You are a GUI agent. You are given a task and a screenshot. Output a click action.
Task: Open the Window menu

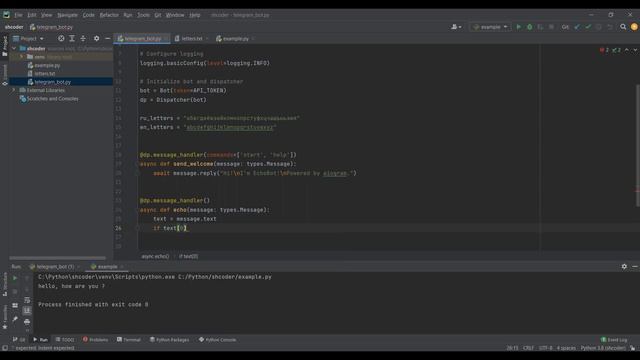point(175,15)
